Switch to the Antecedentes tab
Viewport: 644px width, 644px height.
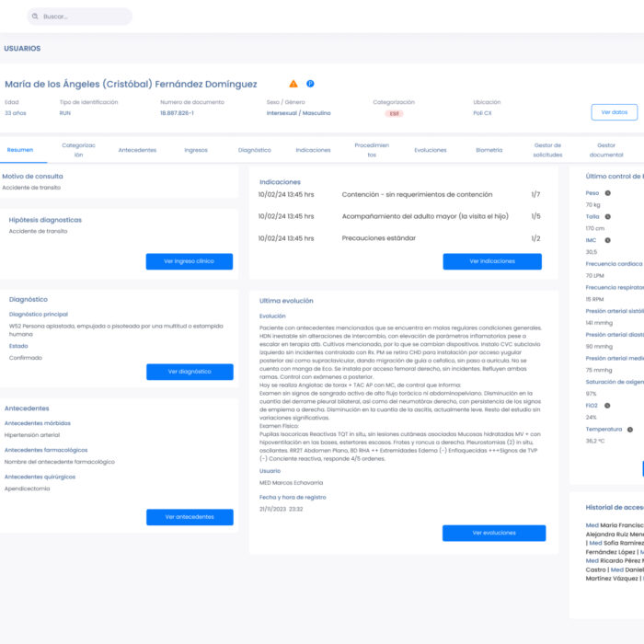pos(137,150)
